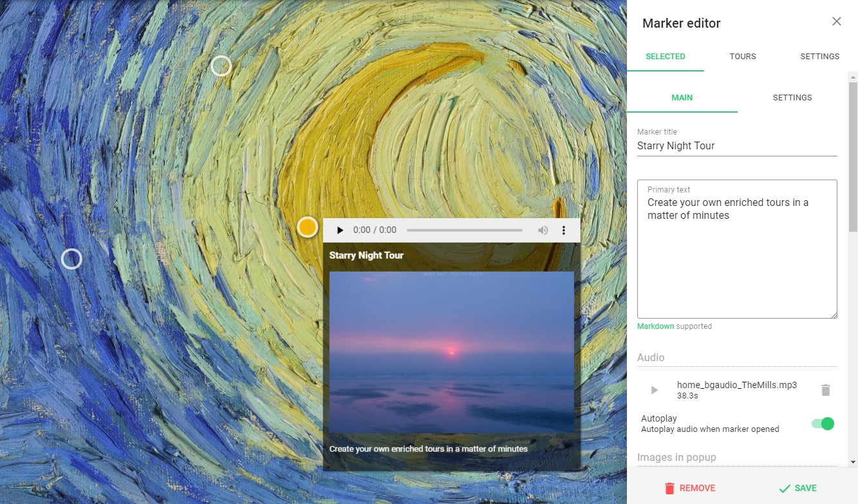Close the Marker editor panel

(836, 21)
